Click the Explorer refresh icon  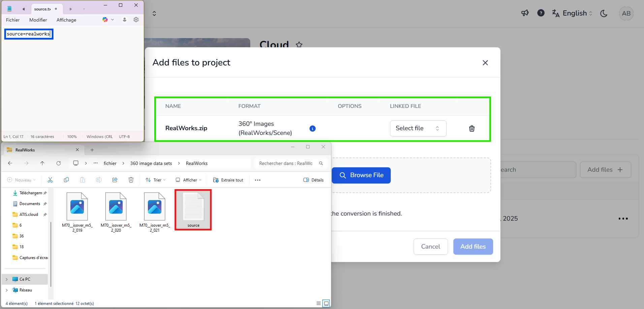pos(59,163)
